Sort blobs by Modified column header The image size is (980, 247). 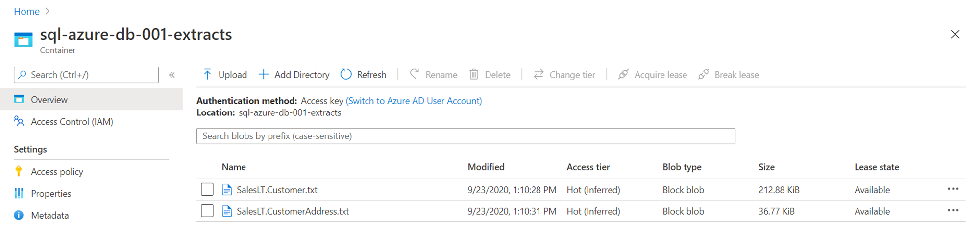486,167
